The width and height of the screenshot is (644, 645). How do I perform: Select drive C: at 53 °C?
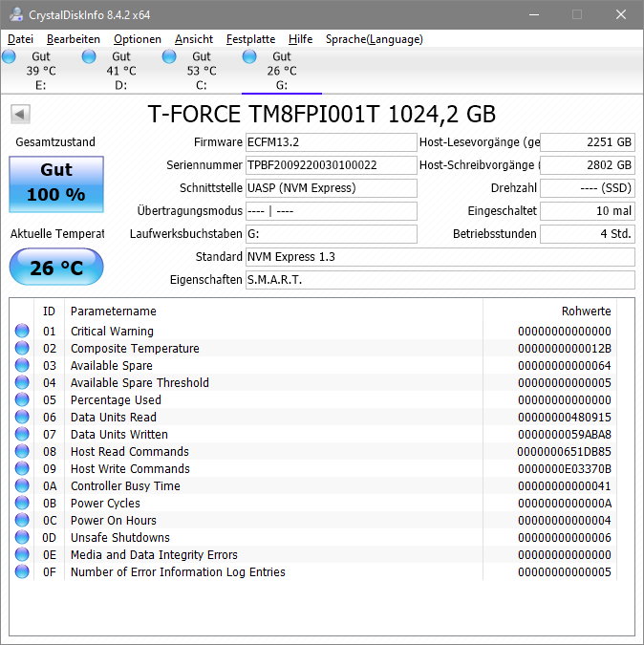[x=201, y=71]
